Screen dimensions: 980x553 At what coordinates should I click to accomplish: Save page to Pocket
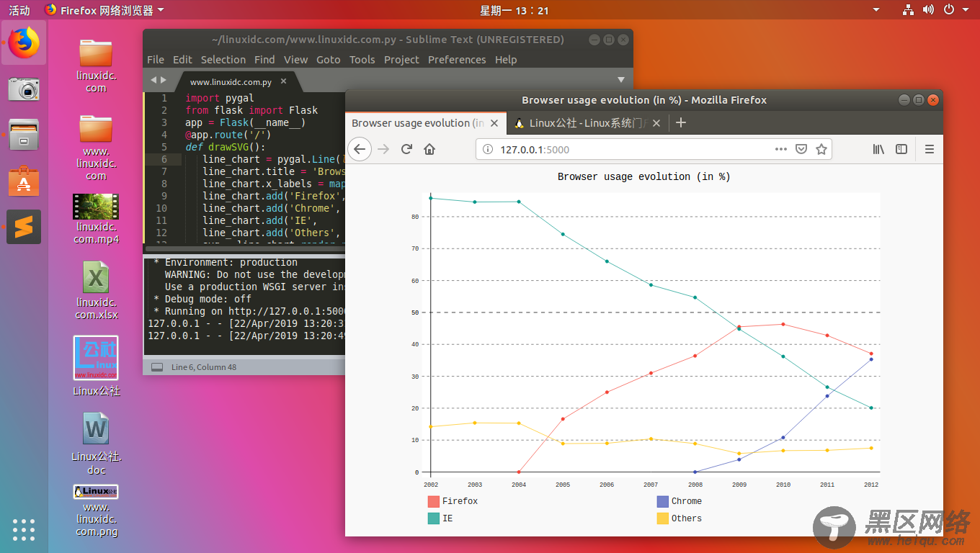coord(801,149)
